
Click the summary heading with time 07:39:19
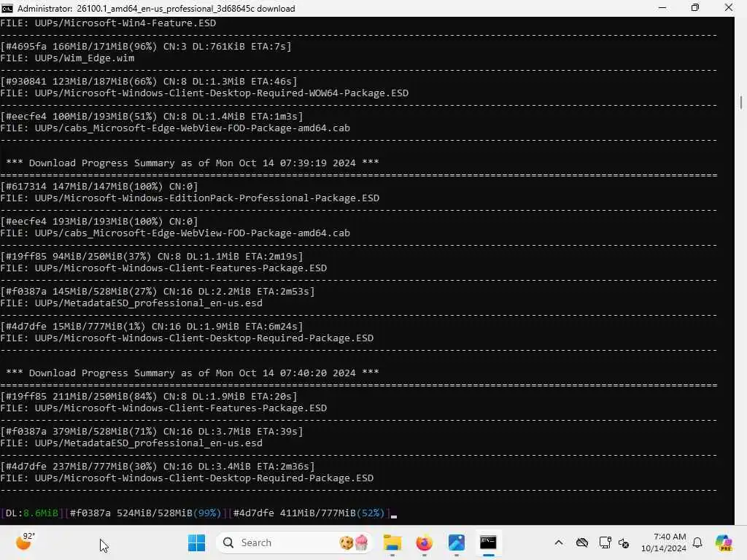tap(193, 163)
